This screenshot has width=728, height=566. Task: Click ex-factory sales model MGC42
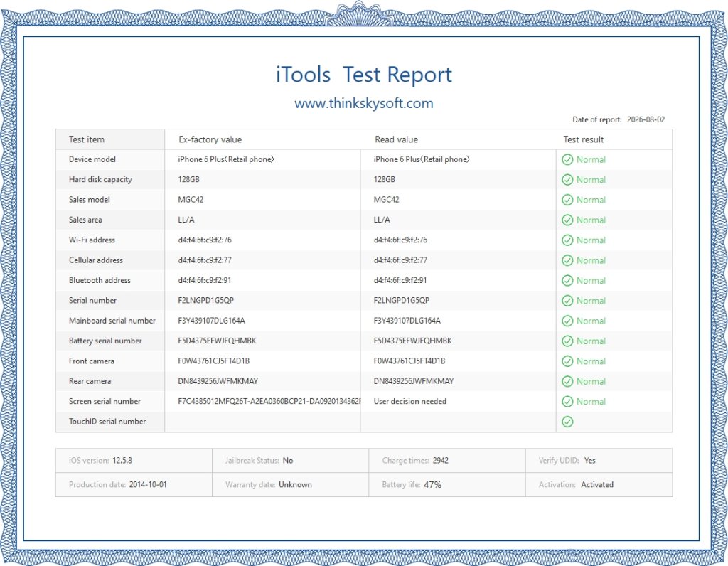[191, 200]
